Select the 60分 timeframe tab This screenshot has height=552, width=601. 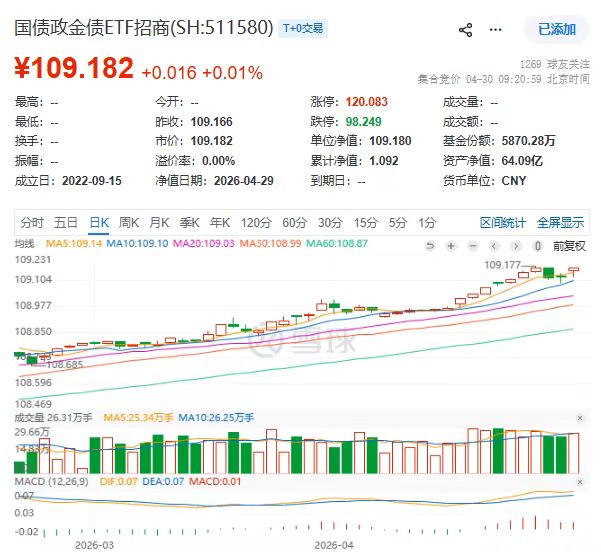[294, 222]
